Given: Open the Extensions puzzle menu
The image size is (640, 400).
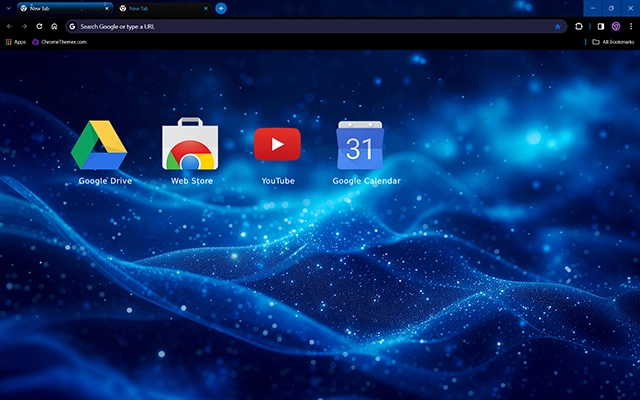Looking at the screenshot, I should pyautogui.click(x=579, y=27).
